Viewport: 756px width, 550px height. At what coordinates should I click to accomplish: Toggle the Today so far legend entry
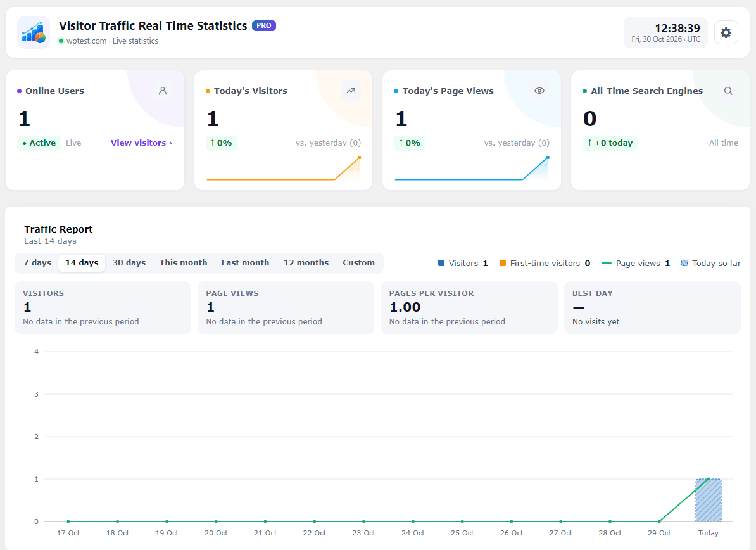(710, 263)
